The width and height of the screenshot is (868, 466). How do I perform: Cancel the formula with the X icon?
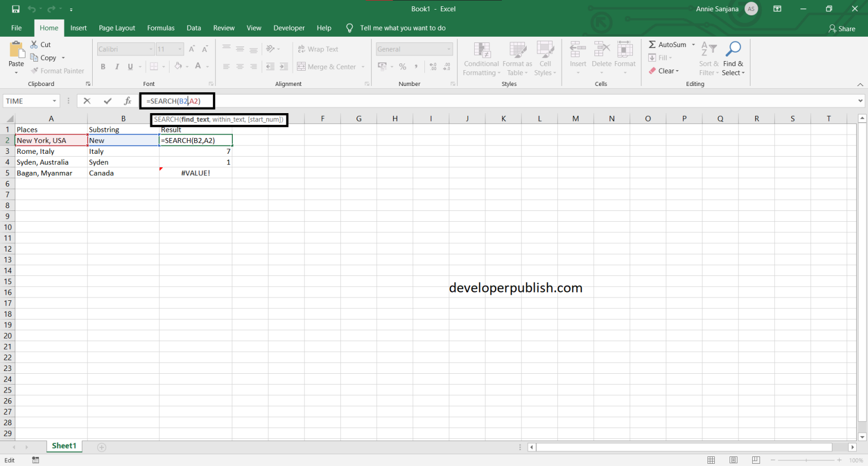coord(87,101)
